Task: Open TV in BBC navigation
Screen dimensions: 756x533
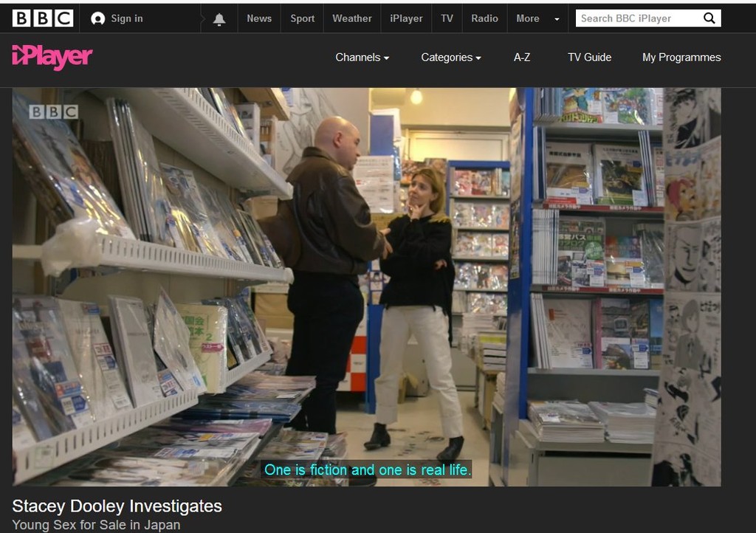Action: point(447,18)
